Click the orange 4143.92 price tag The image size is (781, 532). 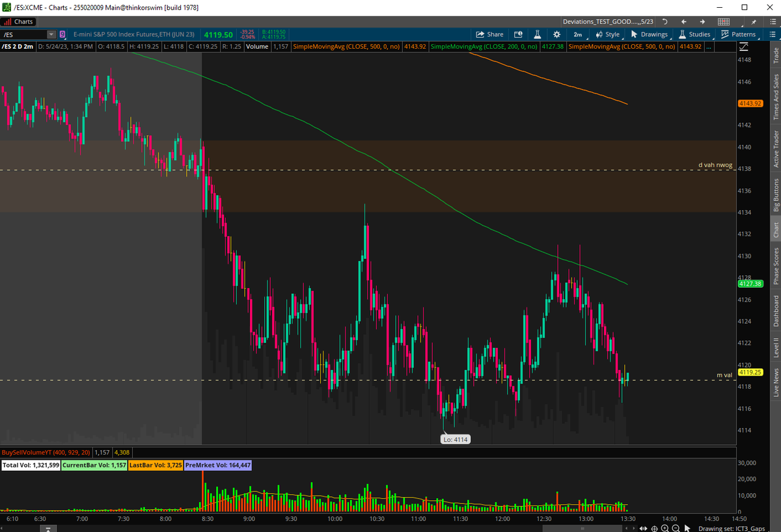coord(749,103)
